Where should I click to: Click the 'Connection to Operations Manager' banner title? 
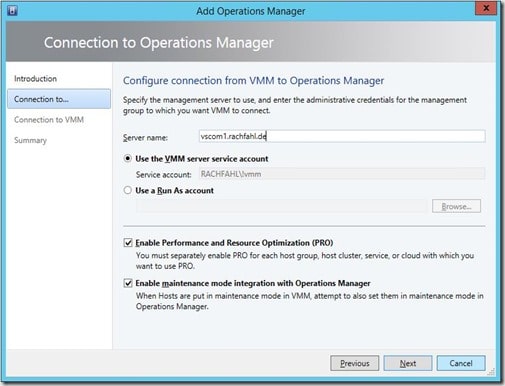[x=159, y=43]
